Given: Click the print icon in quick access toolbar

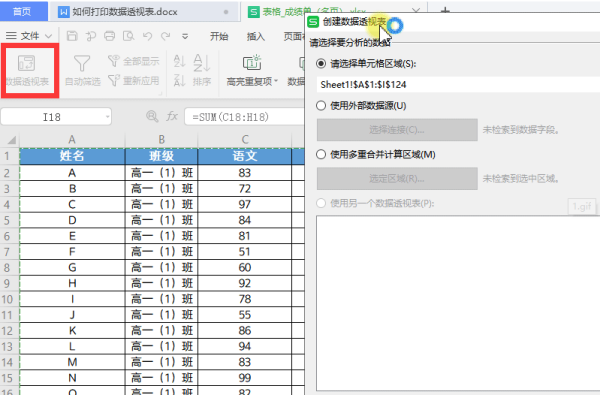Looking at the screenshot, I should tap(109, 36).
